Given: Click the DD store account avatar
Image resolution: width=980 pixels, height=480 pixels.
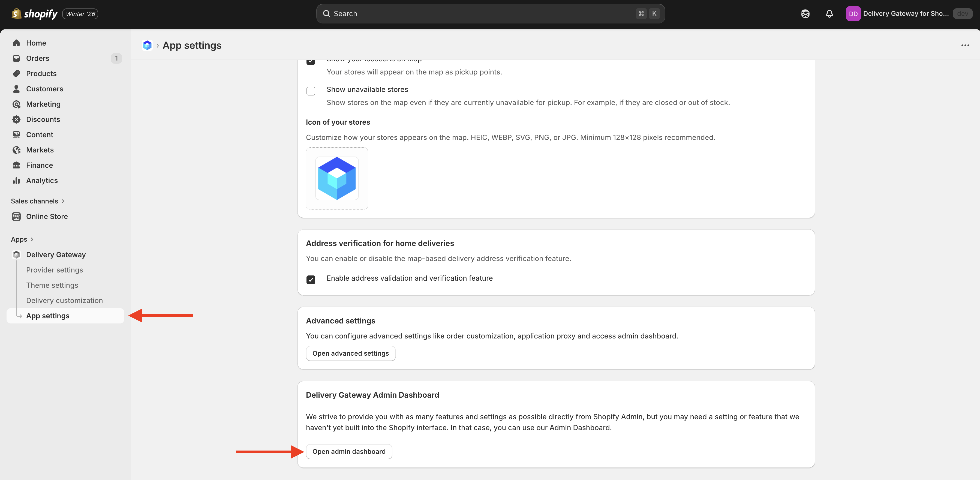Looking at the screenshot, I should point(853,14).
